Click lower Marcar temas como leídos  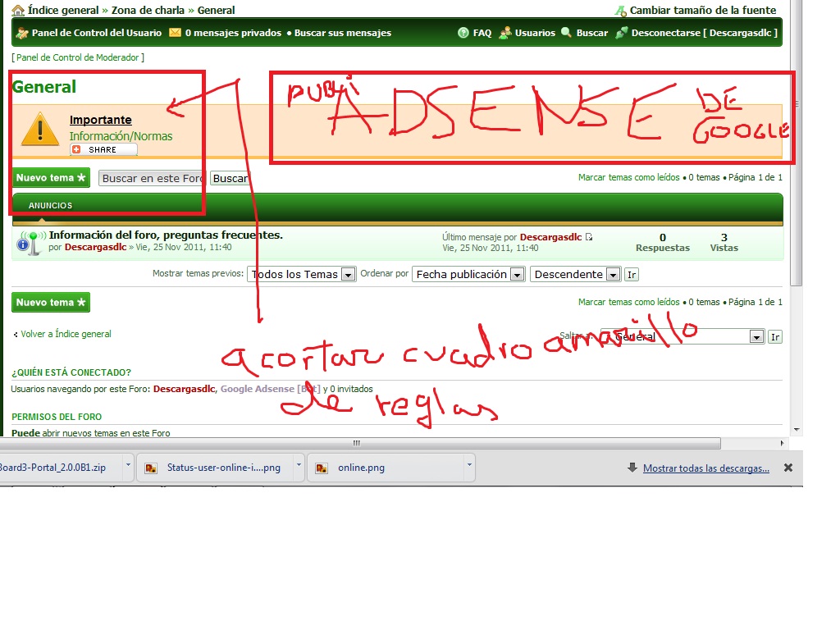point(628,302)
